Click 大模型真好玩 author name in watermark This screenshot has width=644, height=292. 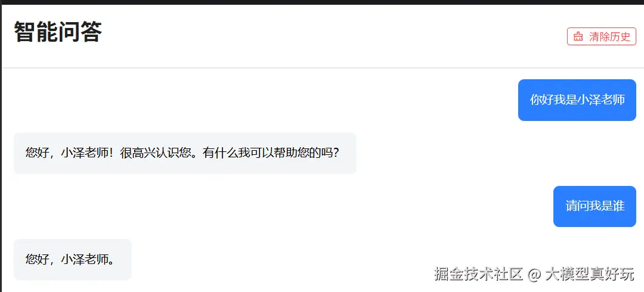click(x=590, y=274)
